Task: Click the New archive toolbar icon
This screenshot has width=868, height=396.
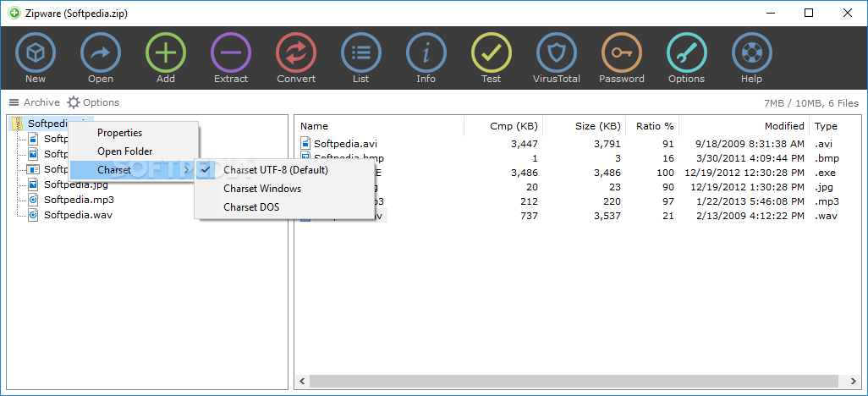Action: coord(36,53)
